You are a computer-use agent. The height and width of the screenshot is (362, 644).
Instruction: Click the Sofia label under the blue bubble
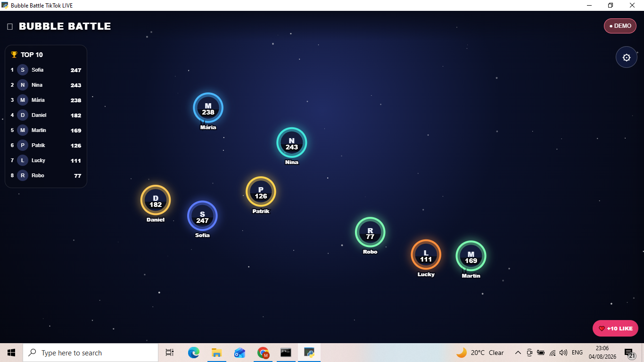coord(202,235)
